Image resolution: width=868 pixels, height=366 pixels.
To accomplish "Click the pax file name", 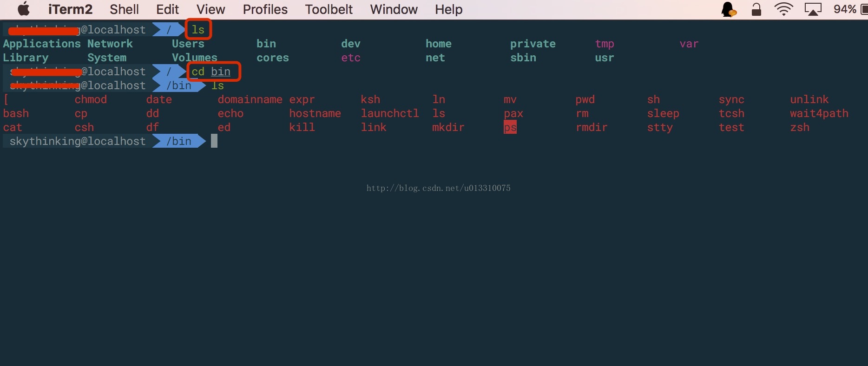I will pyautogui.click(x=513, y=113).
